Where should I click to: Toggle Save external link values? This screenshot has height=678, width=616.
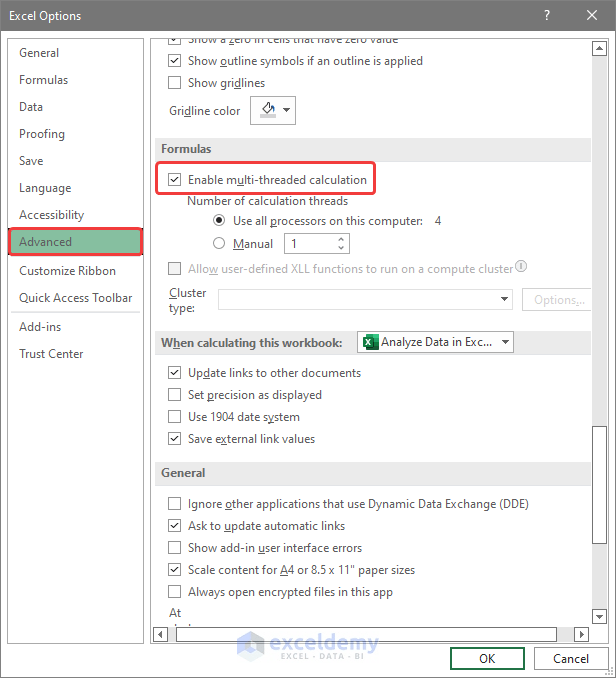175,439
